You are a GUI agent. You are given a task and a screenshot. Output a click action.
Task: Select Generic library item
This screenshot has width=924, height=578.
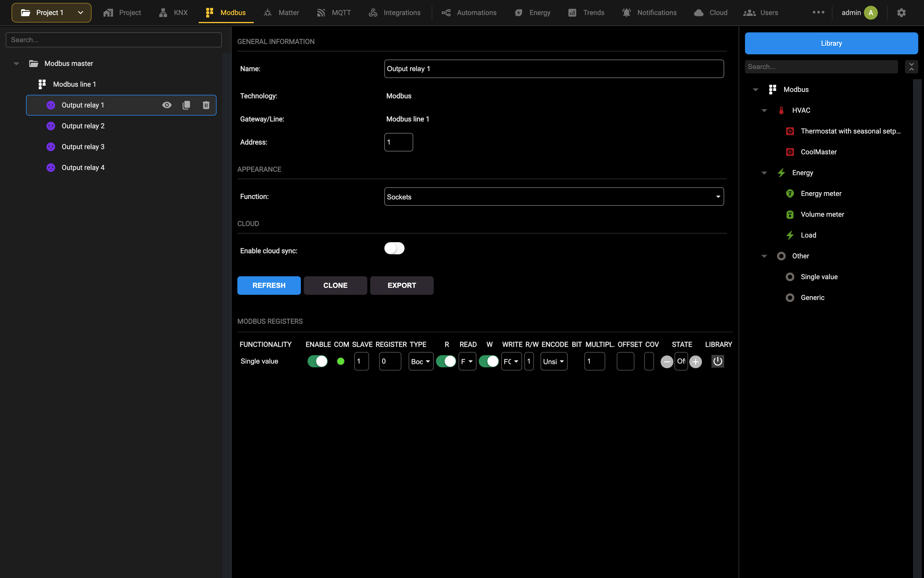pos(812,298)
